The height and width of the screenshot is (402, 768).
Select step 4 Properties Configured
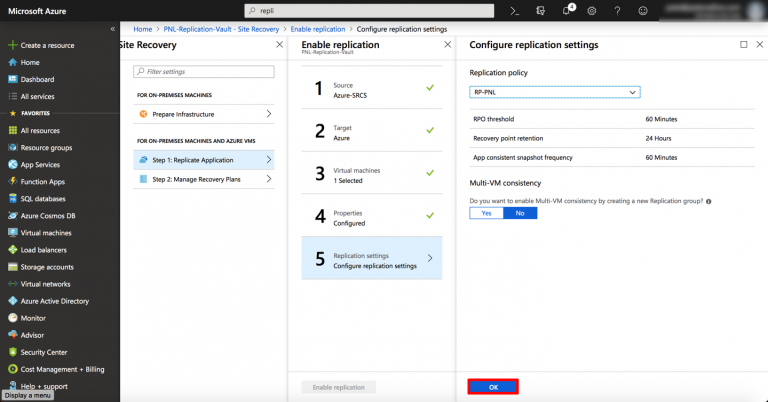click(372, 215)
